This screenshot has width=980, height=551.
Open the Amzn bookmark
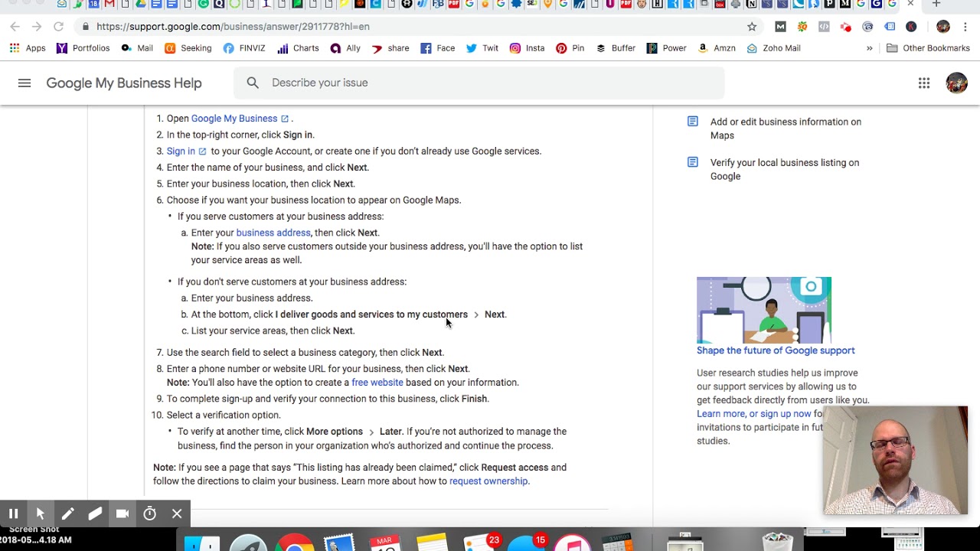(x=716, y=48)
